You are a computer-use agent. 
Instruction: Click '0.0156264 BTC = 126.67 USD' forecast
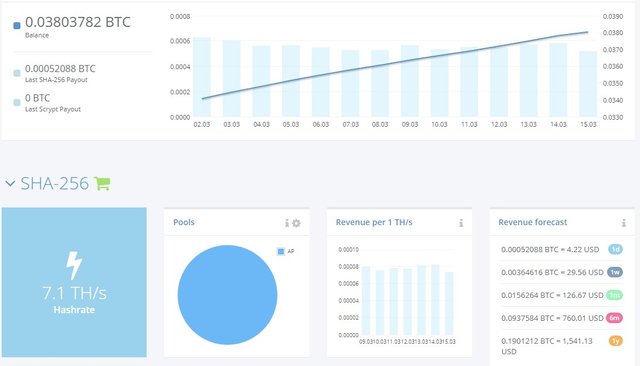(x=552, y=295)
